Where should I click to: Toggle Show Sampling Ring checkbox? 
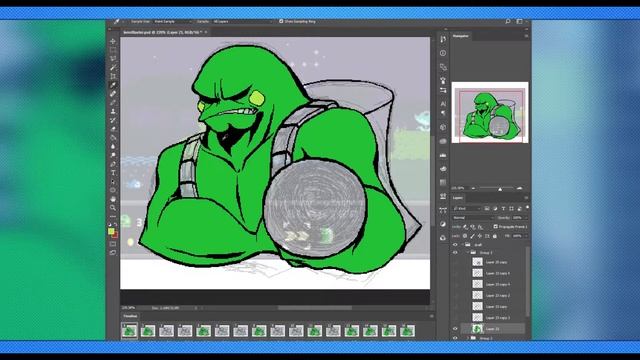point(281,21)
